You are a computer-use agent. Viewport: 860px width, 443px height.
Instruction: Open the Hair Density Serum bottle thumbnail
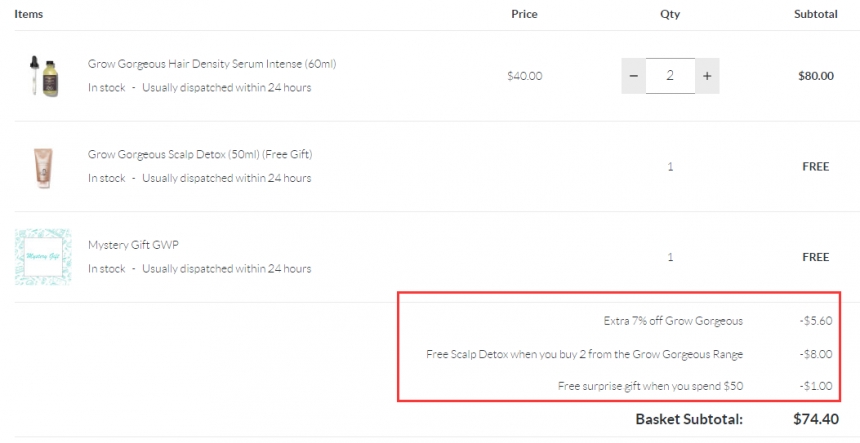tap(42, 76)
